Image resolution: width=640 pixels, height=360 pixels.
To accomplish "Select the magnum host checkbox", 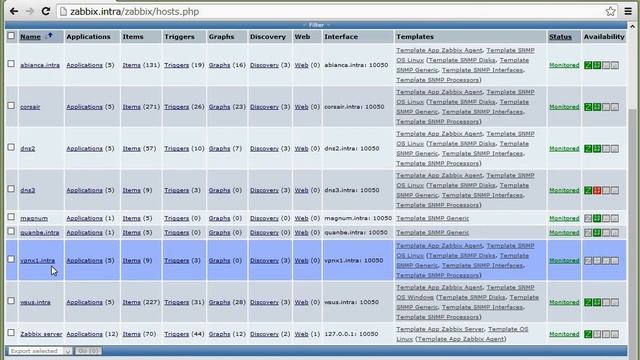I will pos(11,217).
